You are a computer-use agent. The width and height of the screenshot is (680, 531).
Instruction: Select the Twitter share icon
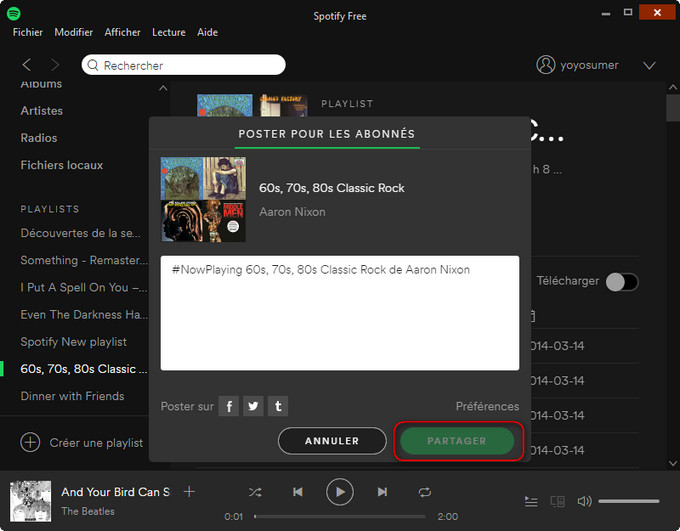[254, 406]
